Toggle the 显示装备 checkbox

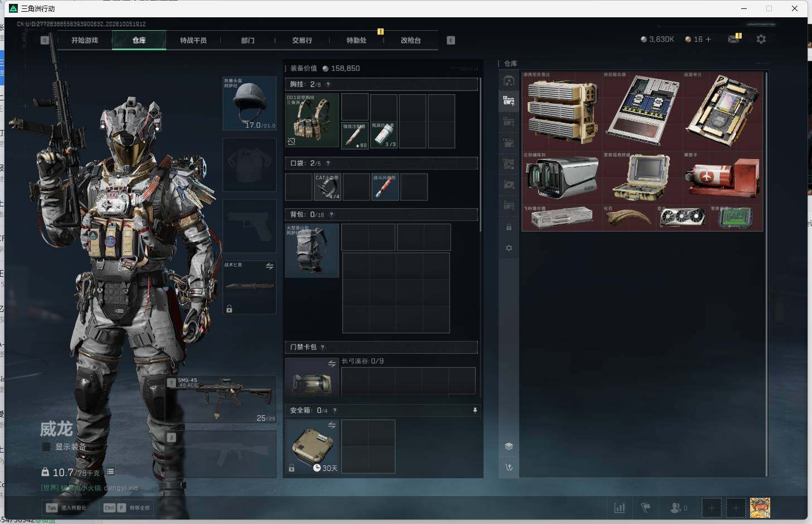[46, 446]
